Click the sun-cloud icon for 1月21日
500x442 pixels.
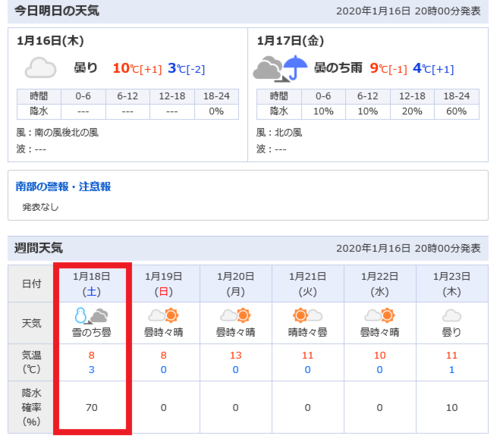point(307,315)
